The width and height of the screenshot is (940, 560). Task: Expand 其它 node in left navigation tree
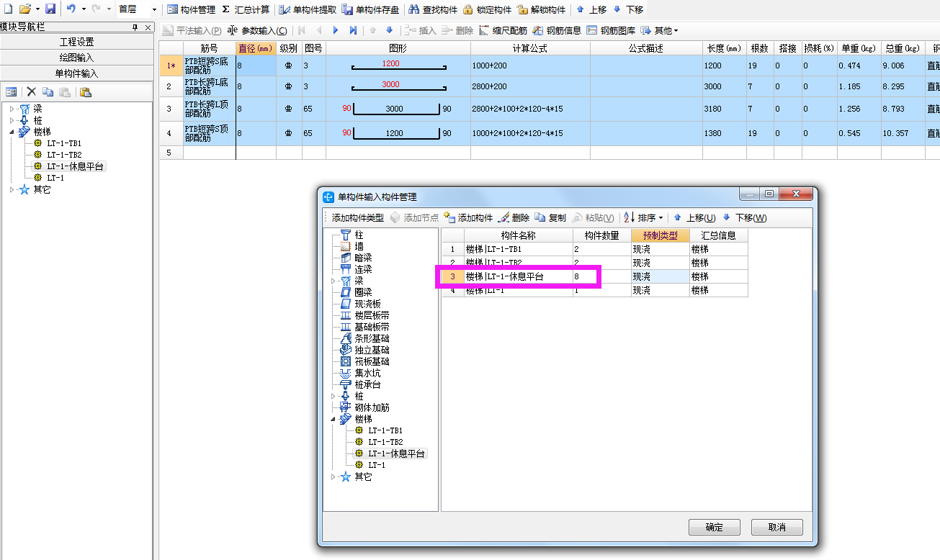point(12,189)
